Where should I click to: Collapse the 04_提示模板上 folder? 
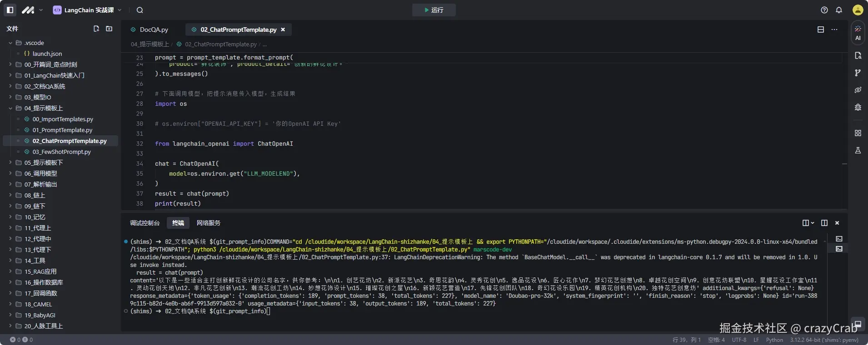tap(44, 108)
